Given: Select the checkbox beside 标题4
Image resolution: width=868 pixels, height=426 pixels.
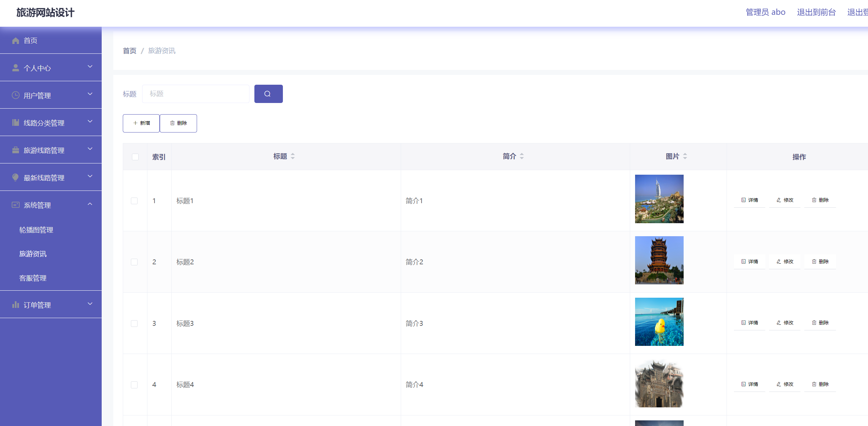Looking at the screenshot, I should [134, 385].
